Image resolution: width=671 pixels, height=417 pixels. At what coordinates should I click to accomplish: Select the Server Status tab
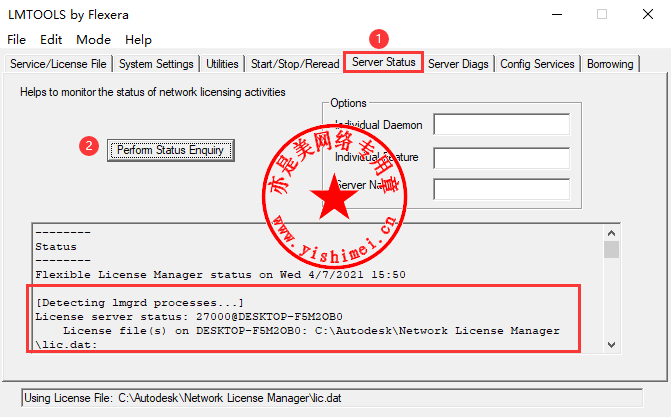[383, 62]
